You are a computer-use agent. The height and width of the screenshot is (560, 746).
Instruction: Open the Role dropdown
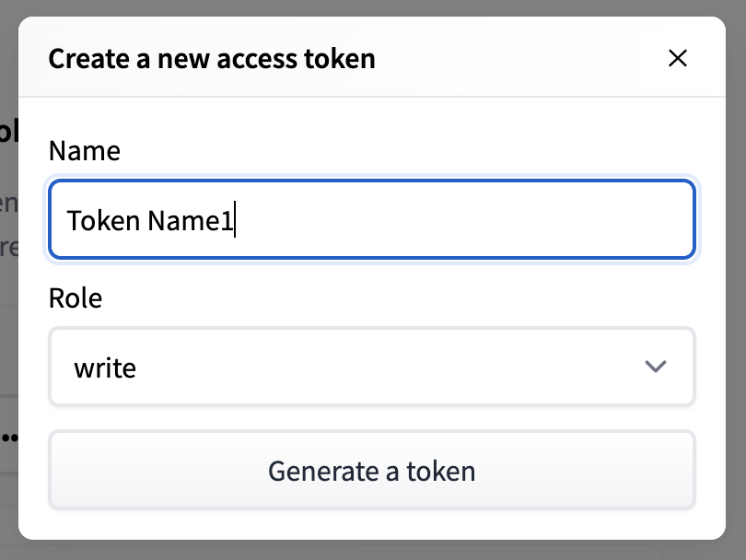coord(371,367)
